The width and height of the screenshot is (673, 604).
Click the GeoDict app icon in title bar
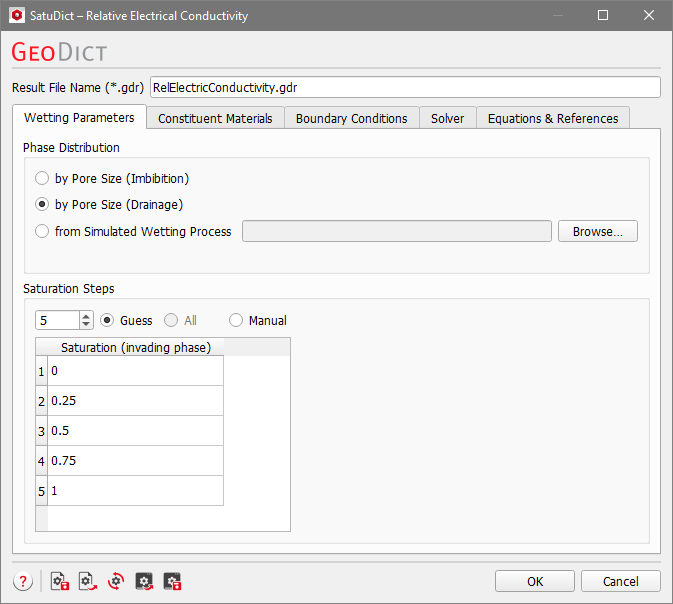[x=17, y=15]
